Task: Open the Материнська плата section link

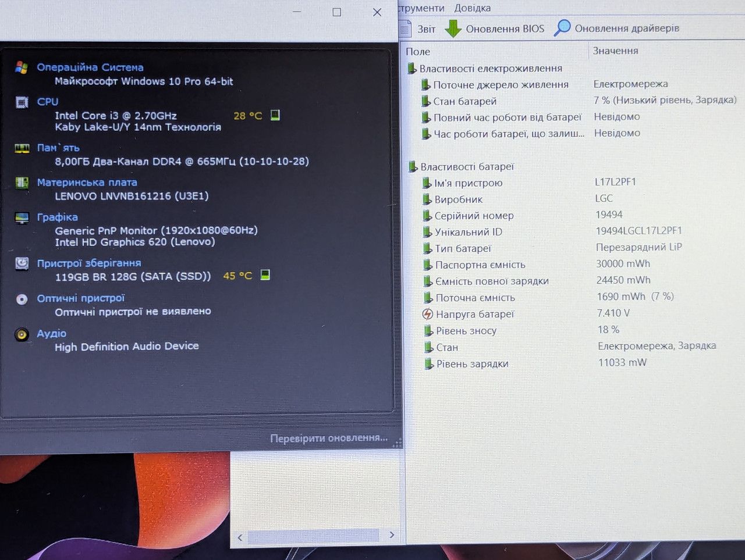Action: [x=87, y=183]
